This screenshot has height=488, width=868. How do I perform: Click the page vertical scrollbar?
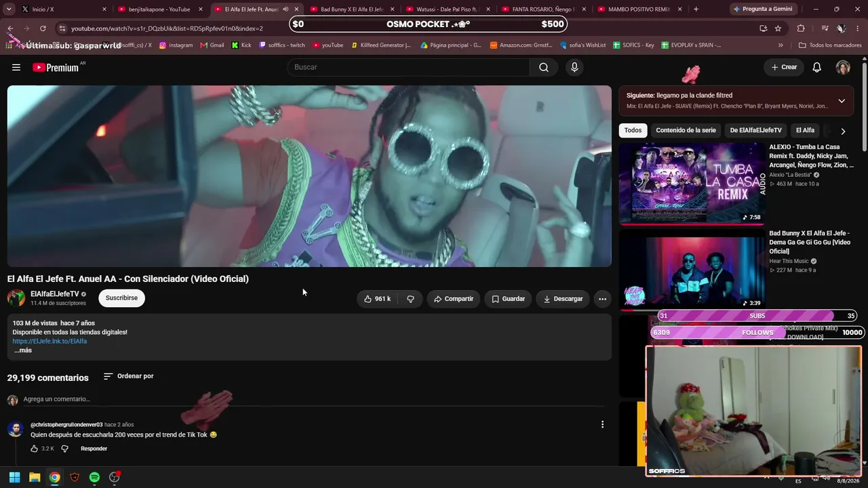(864, 107)
